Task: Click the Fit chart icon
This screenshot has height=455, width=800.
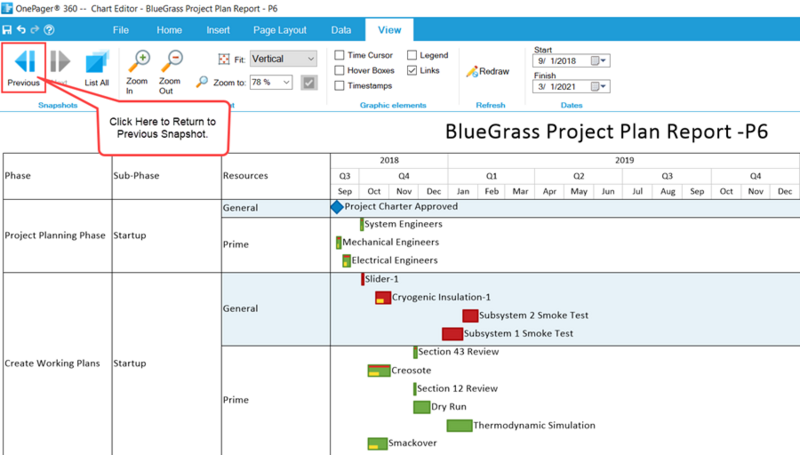Action: 223,59
